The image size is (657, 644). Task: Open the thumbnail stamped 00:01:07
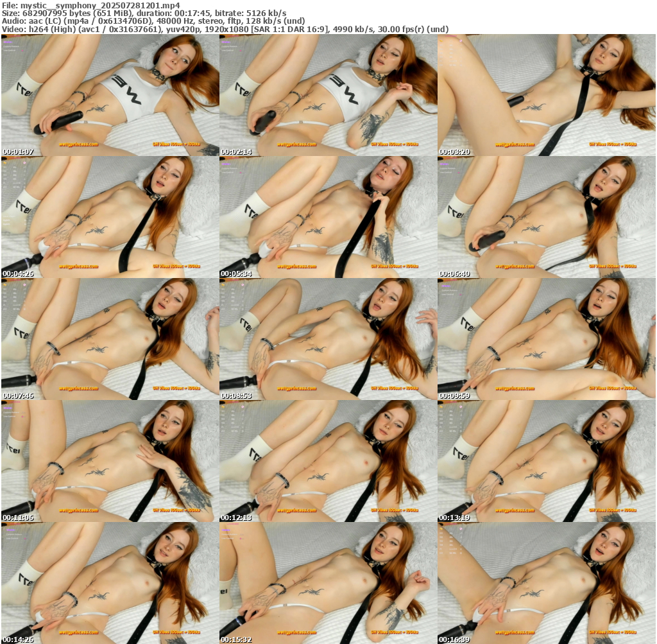click(110, 95)
